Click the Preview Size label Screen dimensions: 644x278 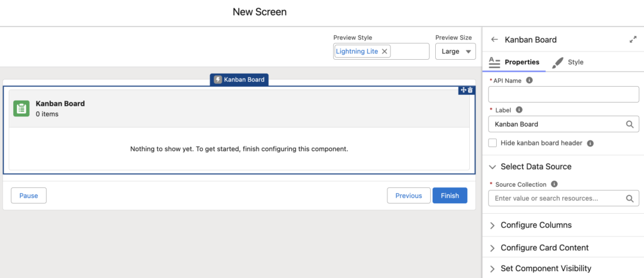[x=453, y=37]
